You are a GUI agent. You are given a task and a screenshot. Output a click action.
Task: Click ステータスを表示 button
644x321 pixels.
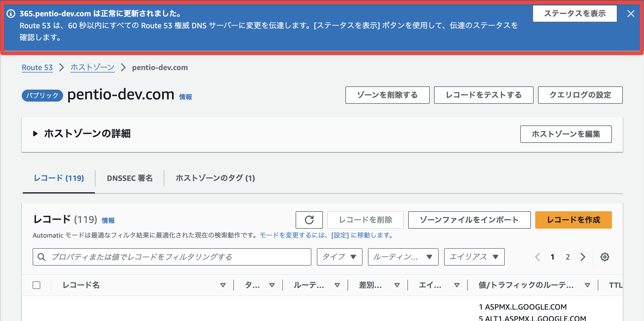pos(575,14)
